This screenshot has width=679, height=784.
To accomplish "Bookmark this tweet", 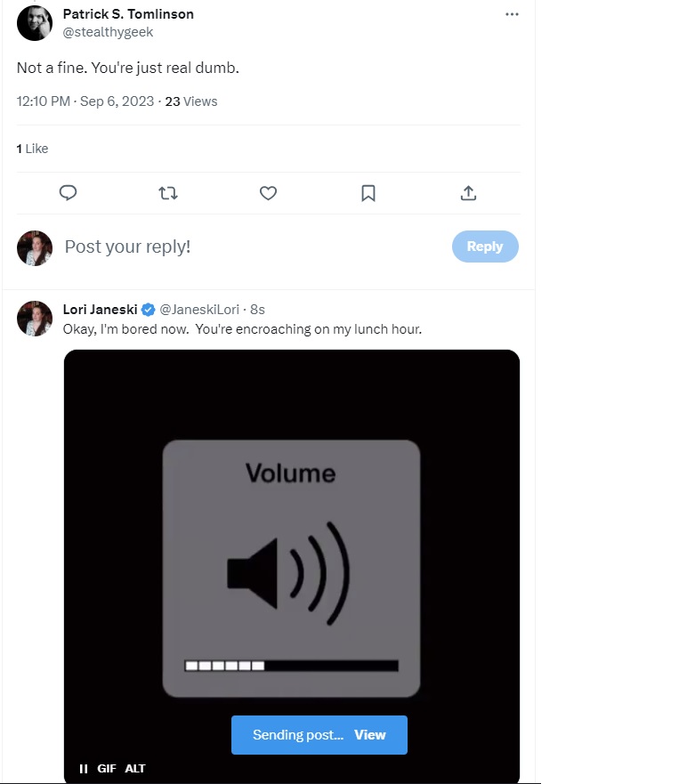I will [x=368, y=193].
